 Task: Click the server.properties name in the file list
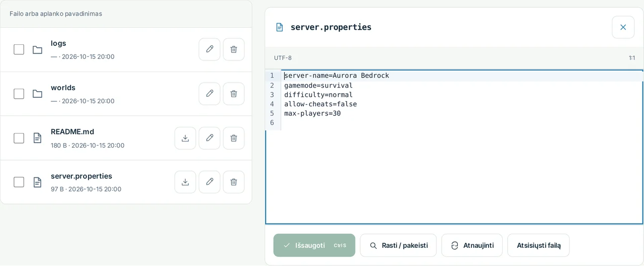pyautogui.click(x=82, y=176)
